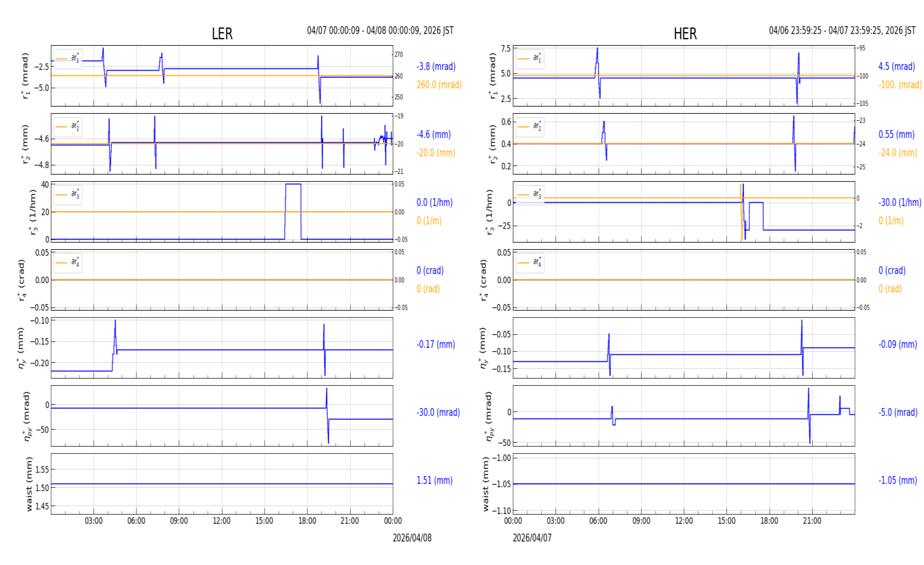Click the LER 'r4* (crad)' y-axis label

click(x=23, y=280)
